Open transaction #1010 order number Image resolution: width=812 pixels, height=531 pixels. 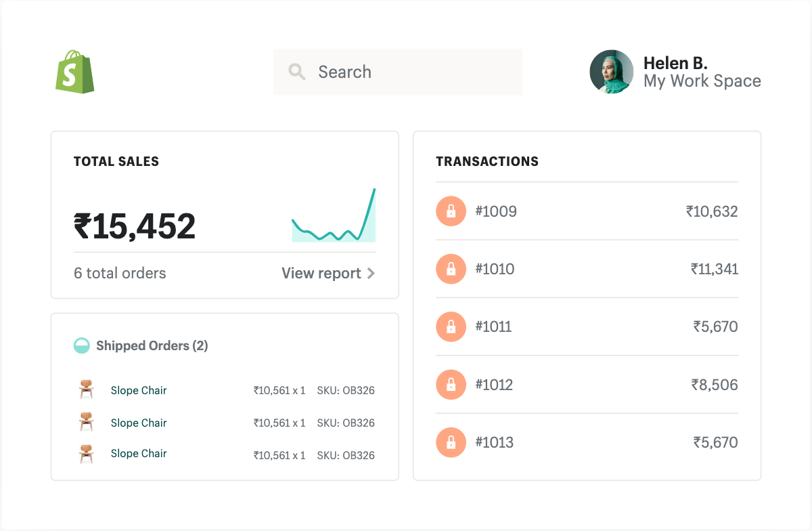[x=495, y=269]
